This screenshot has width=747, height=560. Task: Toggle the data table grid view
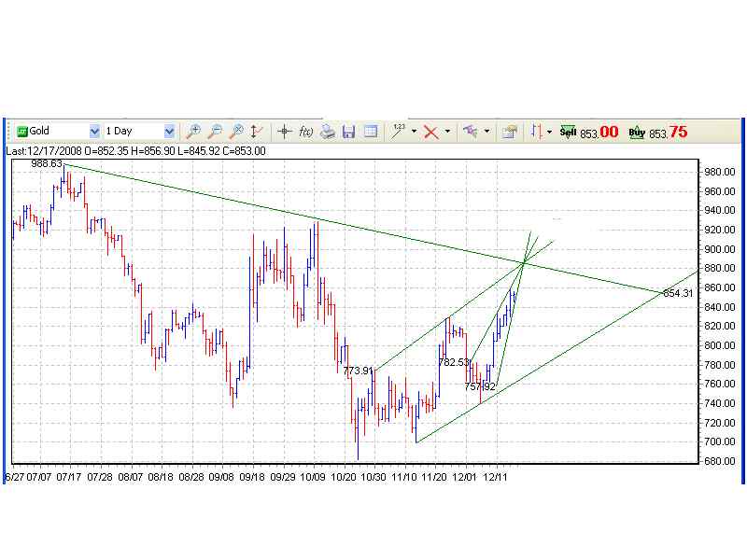[x=370, y=132]
